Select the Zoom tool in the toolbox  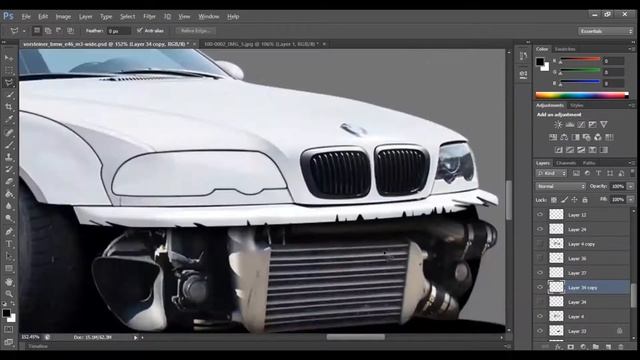(9, 294)
